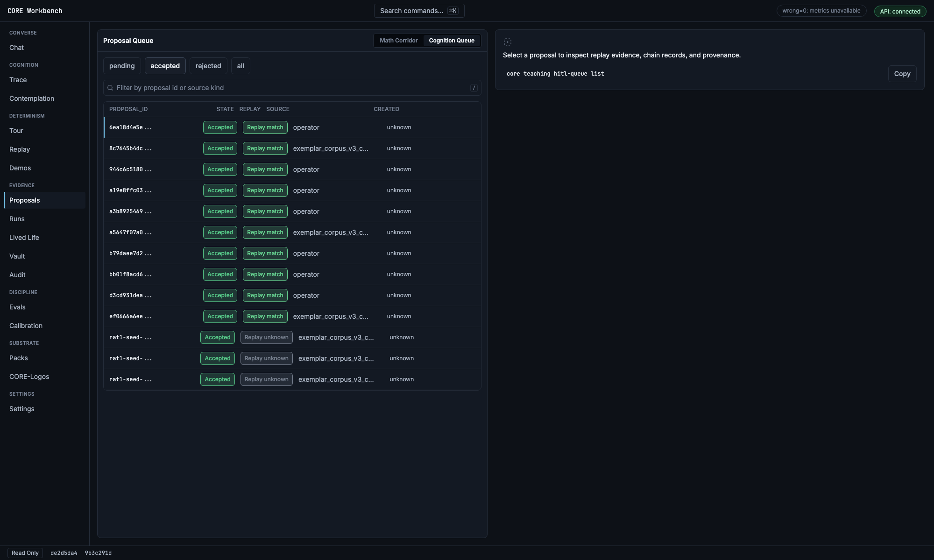Open Proposals in the sidebar
The width and height of the screenshot is (934, 560).
(44, 200)
